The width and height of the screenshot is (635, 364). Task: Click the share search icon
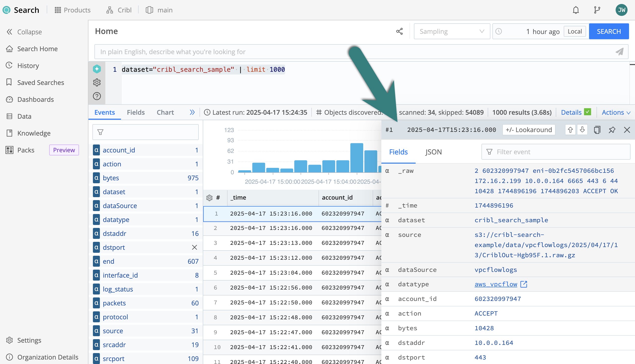pyautogui.click(x=399, y=31)
